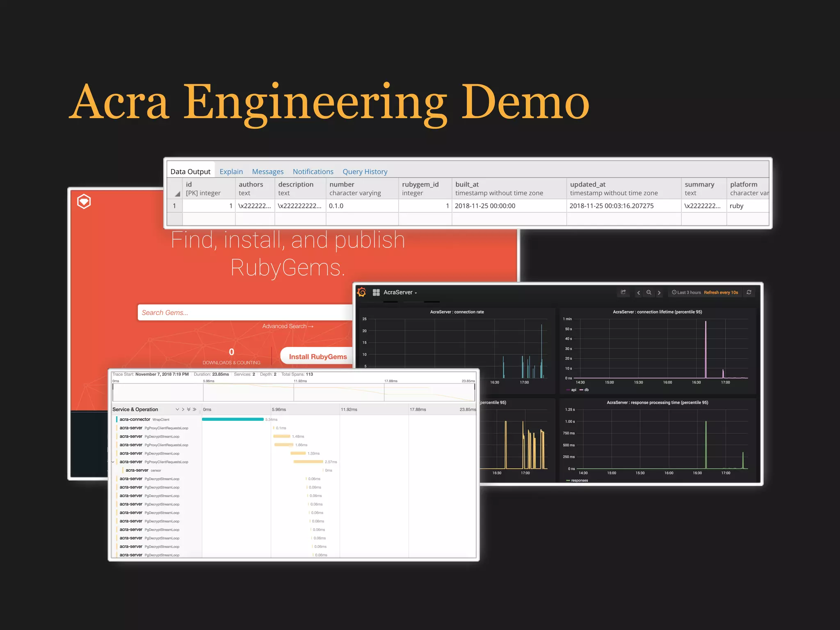
Task: Click the 1.48ms span bar
Action: click(x=282, y=436)
